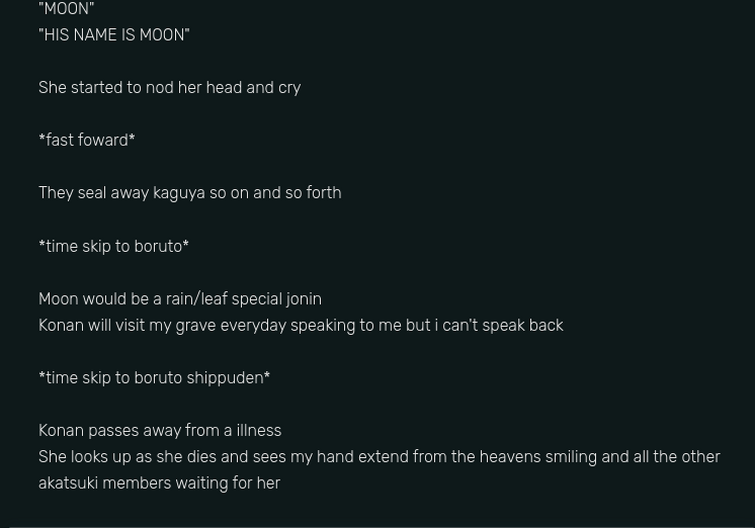Click the line "Moon would be a rain/leaf"
Screen dimensions: 755x528
coord(180,299)
